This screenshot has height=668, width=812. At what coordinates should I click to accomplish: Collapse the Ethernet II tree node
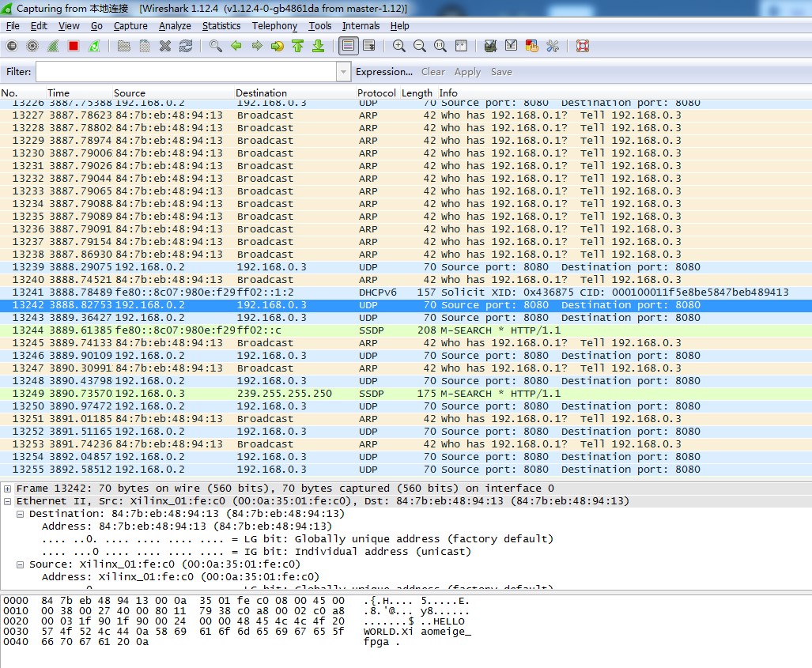(8, 501)
